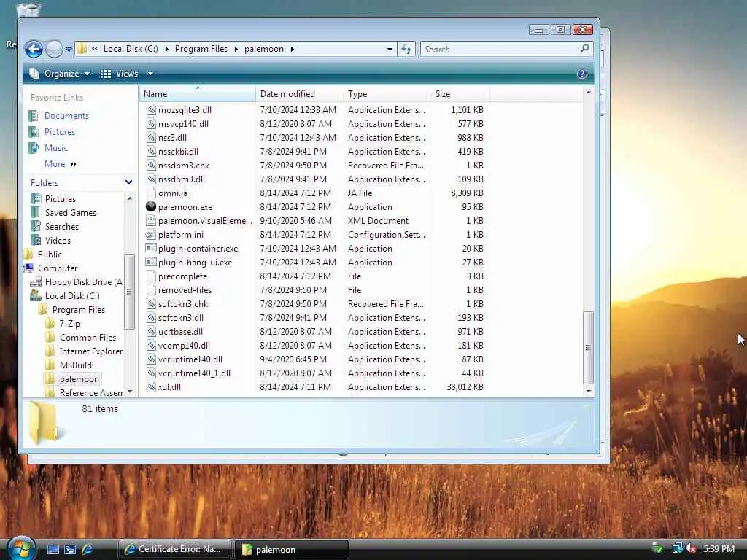Screen dimensions: 747x560
Task: Click file list scrollbar up arrow
Action: tap(589, 91)
